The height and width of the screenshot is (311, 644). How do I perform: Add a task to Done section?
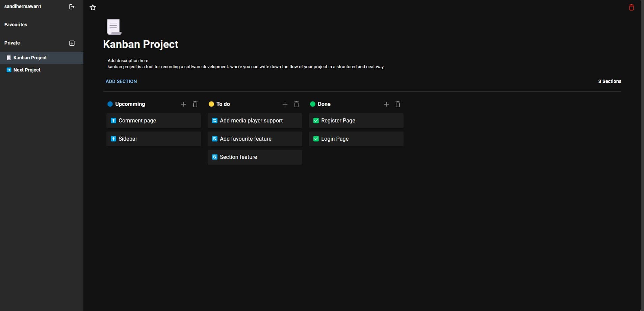tap(386, 104)
